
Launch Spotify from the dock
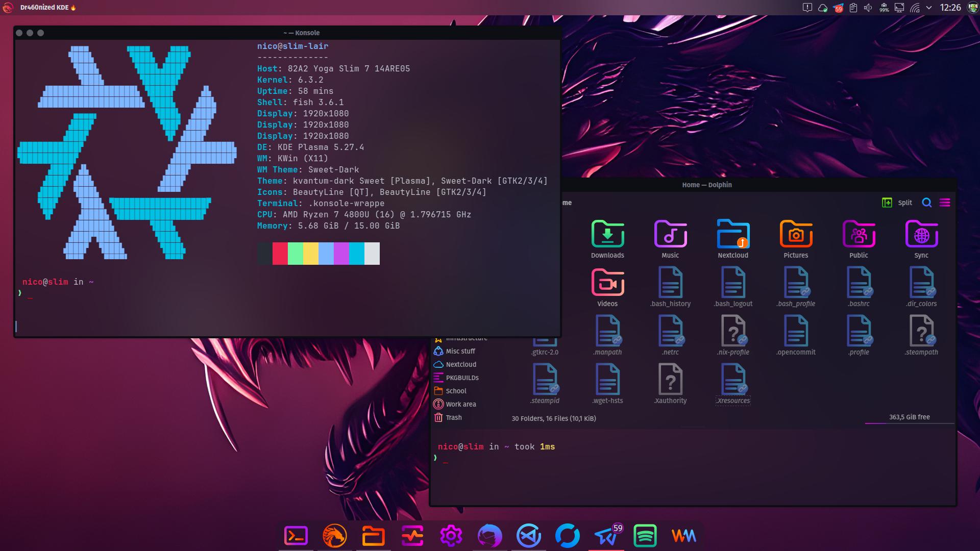click(645, 536)
